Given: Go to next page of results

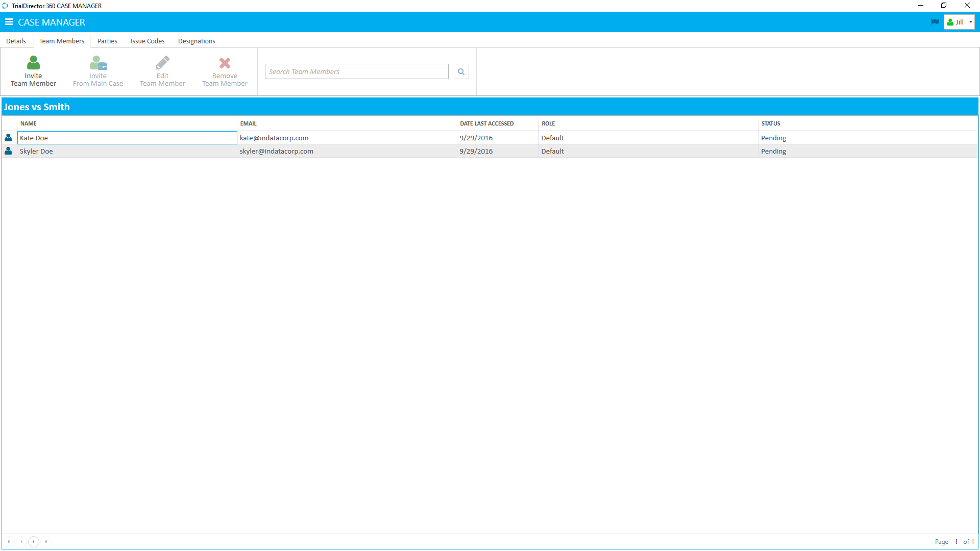Looking at the screenshot, I should [x=34, y=541].
